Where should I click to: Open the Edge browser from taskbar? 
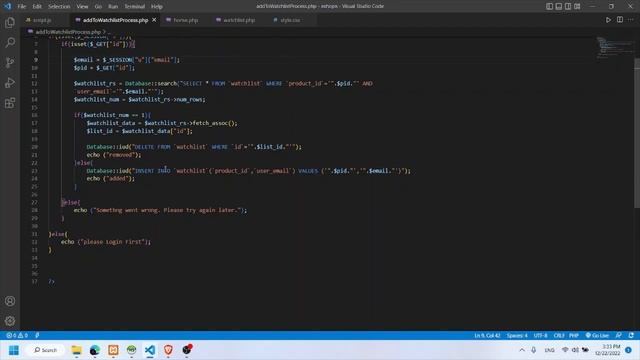(95, 350)
